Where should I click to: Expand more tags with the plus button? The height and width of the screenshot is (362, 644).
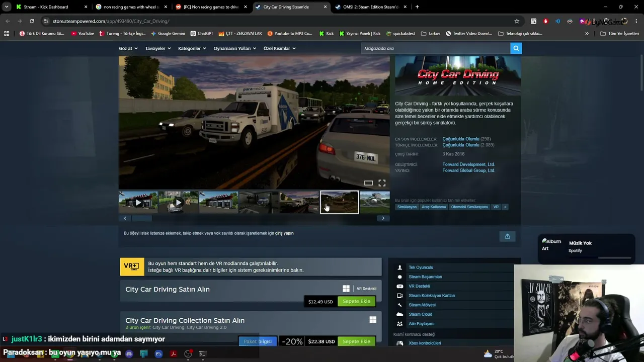click(505, 207)
